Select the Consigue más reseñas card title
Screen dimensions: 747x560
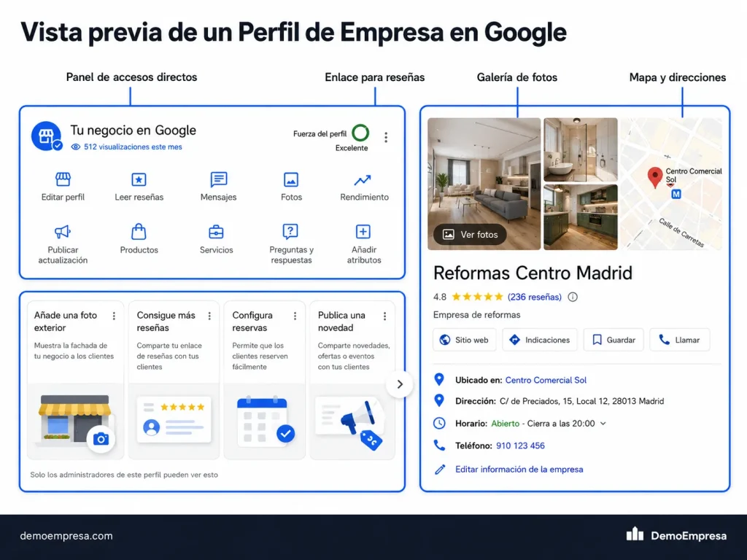(x=166, y=322)
